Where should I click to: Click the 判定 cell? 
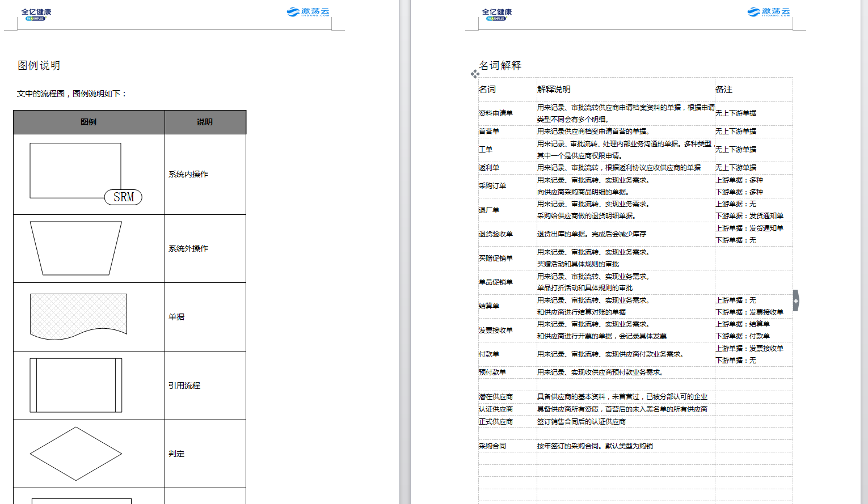[205, 454]
